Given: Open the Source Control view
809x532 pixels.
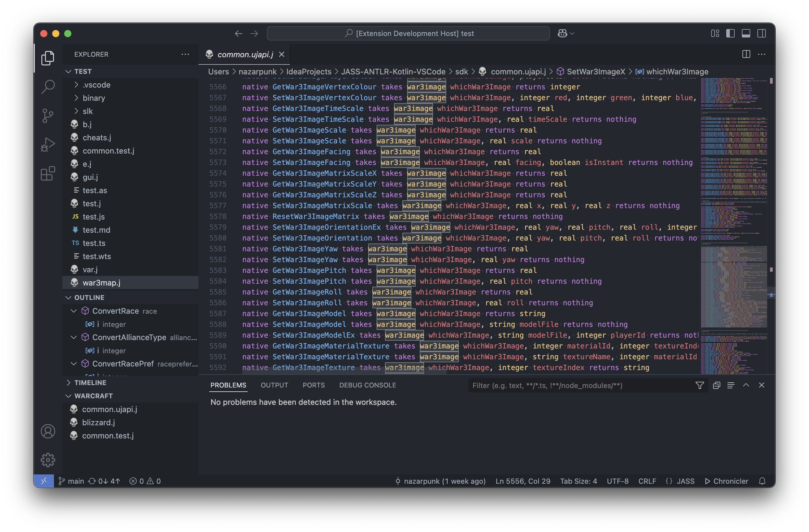Looking at the screenshot, I should coord(48,115).
